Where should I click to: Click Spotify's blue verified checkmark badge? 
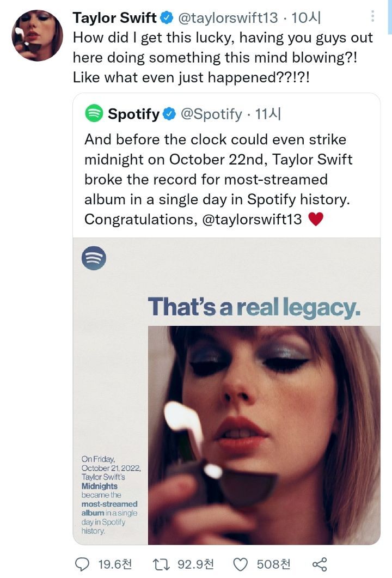(169, 114)
